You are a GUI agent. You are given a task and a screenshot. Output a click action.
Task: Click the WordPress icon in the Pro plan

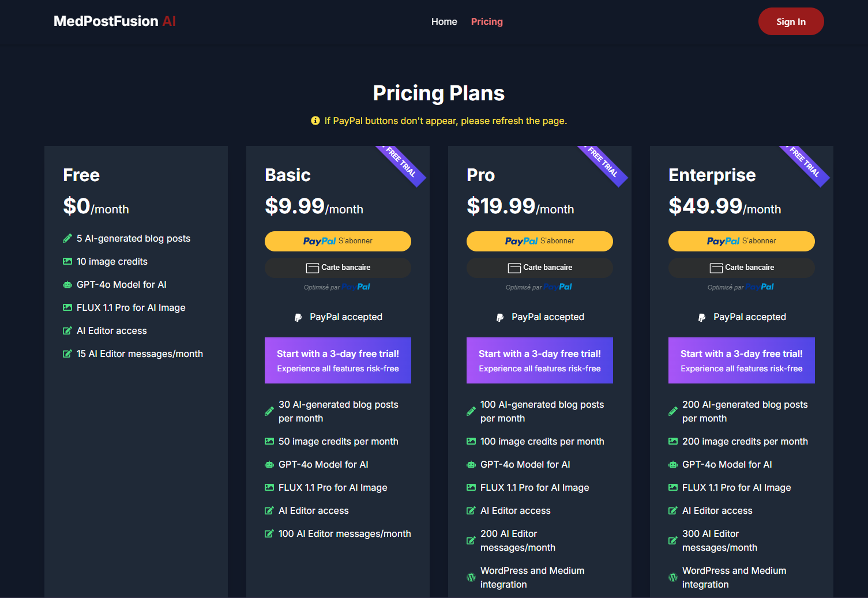pos(471,577)
